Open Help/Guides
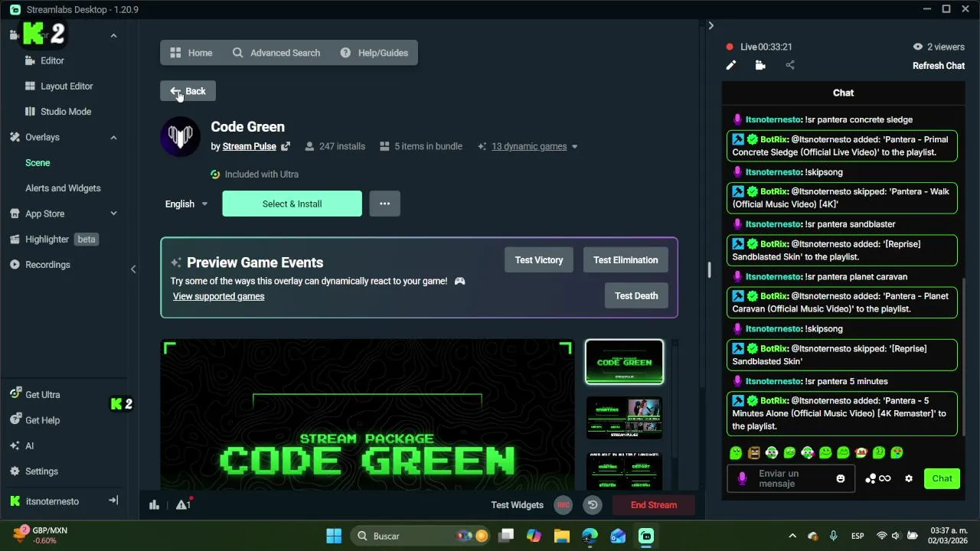 coord(374,53)
